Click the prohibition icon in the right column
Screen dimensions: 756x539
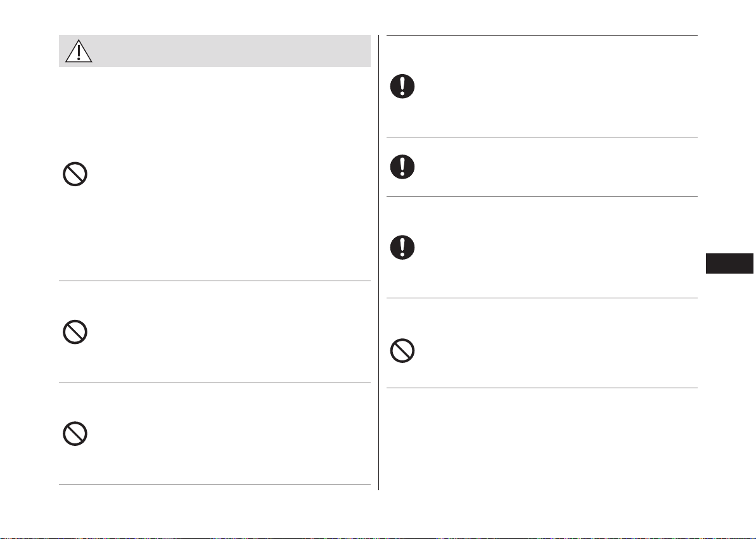[x=402, y=350]
